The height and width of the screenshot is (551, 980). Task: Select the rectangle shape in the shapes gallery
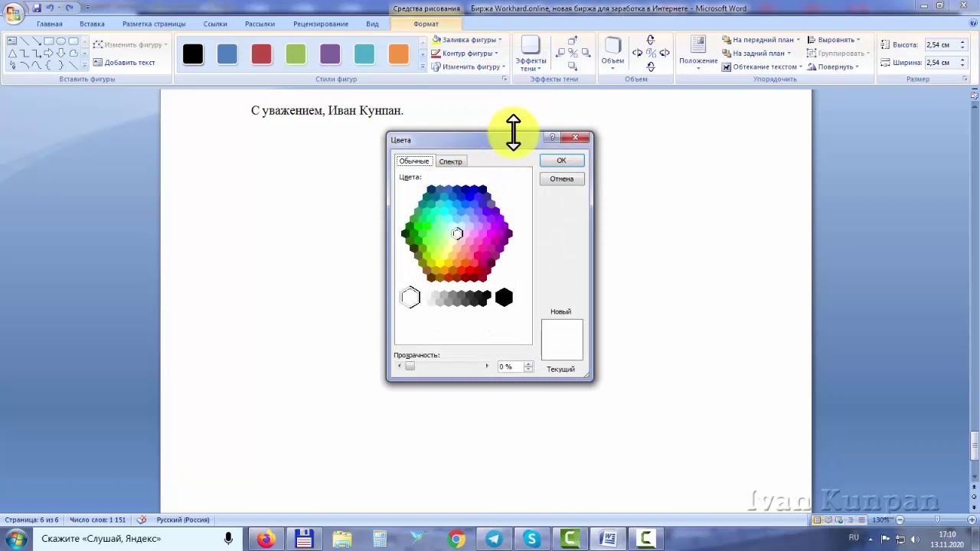tap(49, 41)
